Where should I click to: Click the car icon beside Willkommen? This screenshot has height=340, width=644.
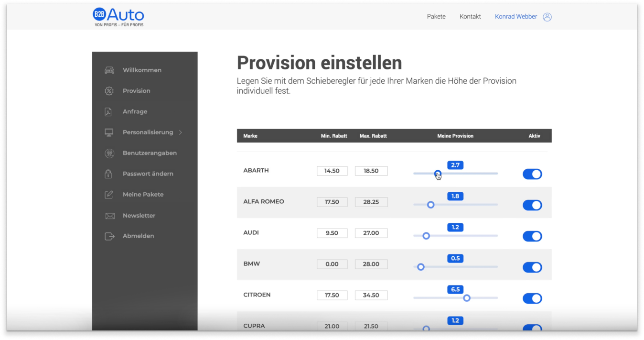pyautogui.click(x=109, y=70)
